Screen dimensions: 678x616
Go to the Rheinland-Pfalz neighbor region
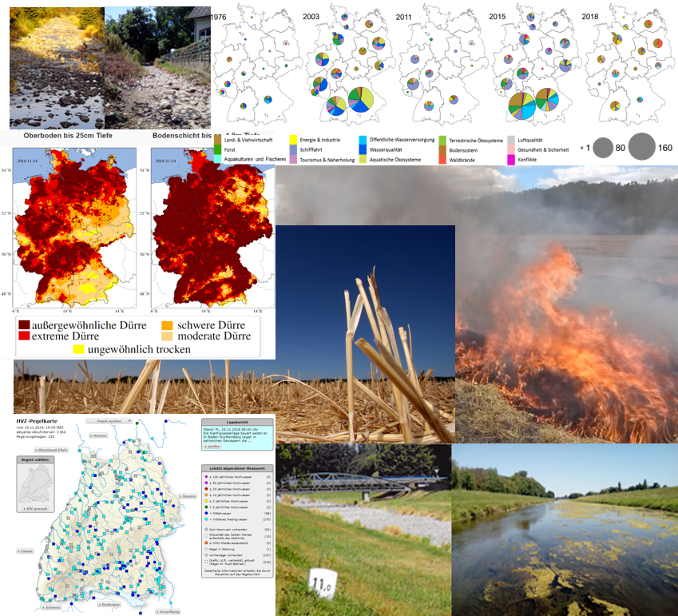point(51,450)
